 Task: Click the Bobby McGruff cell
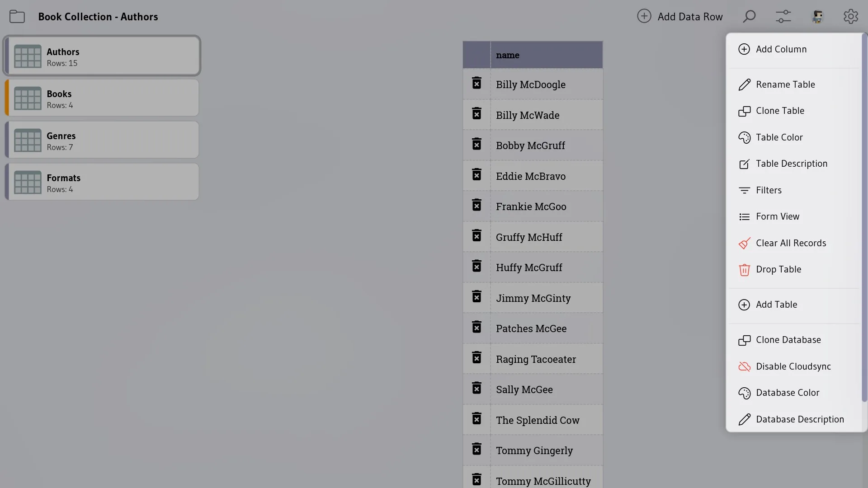click(547, 145)
